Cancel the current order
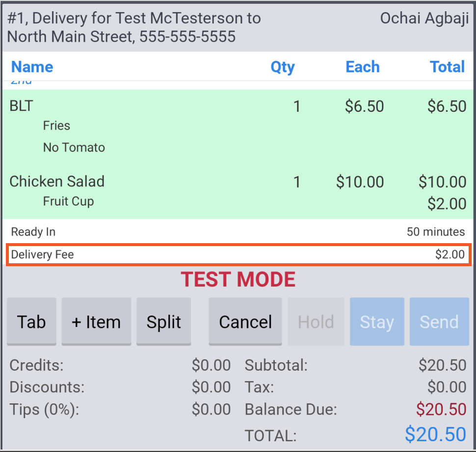The image size is (476, 452). (x=245, y=322)
